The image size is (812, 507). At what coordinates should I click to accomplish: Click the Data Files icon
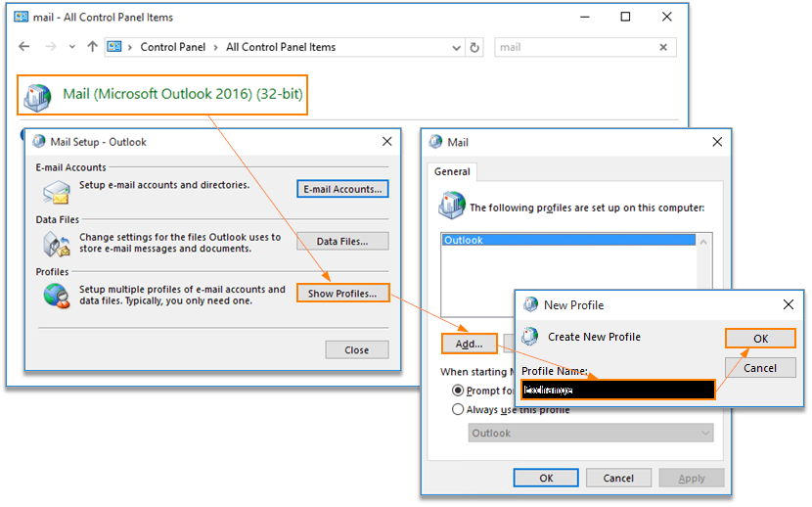57,244
